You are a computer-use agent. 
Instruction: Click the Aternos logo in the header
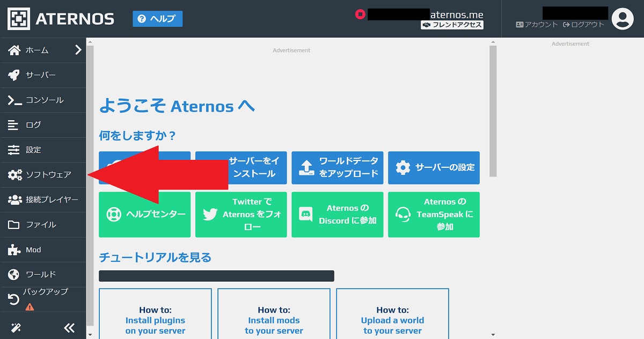(x=61, y=19)
